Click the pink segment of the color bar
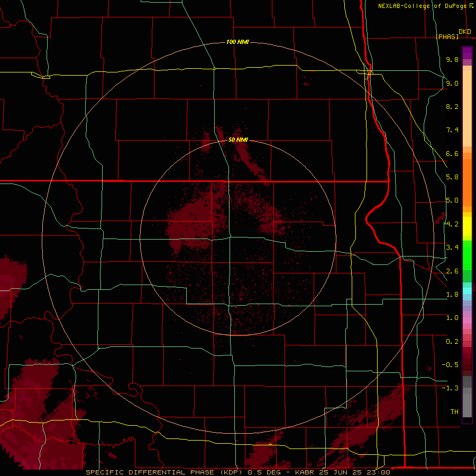 point(467,321)
